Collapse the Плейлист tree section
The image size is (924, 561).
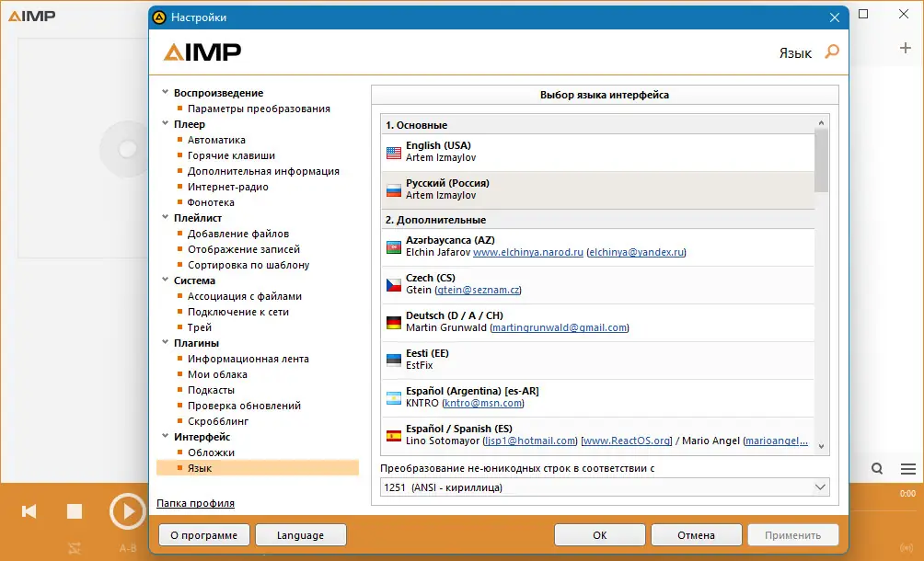coord(166,217)
